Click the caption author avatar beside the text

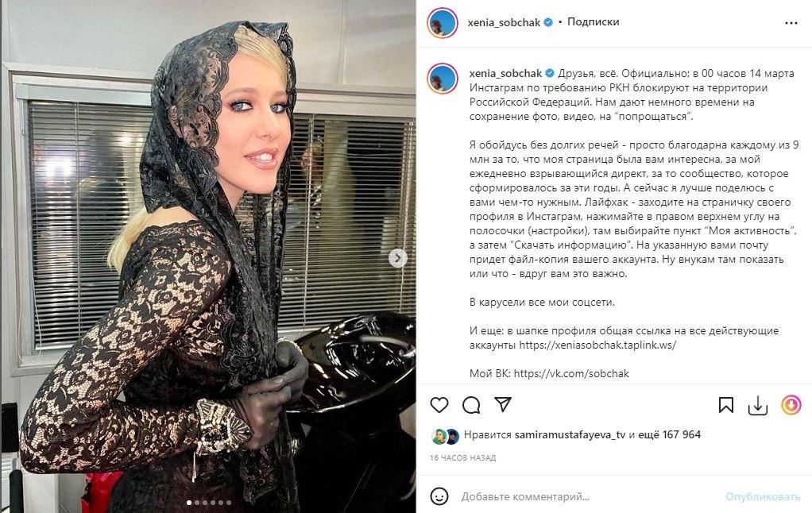443,79
